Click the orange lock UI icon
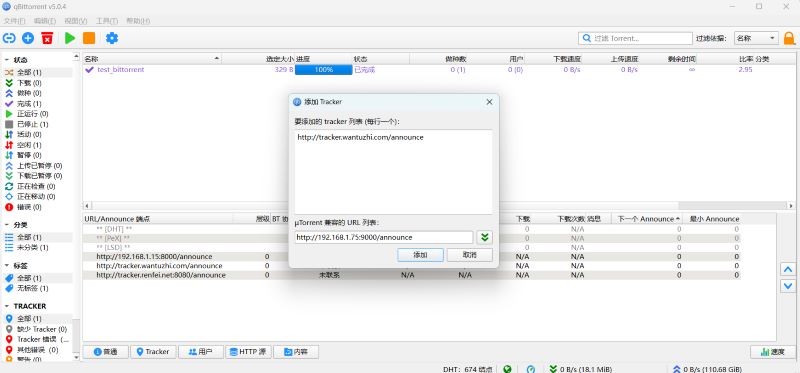 click(x=789, y=38)
